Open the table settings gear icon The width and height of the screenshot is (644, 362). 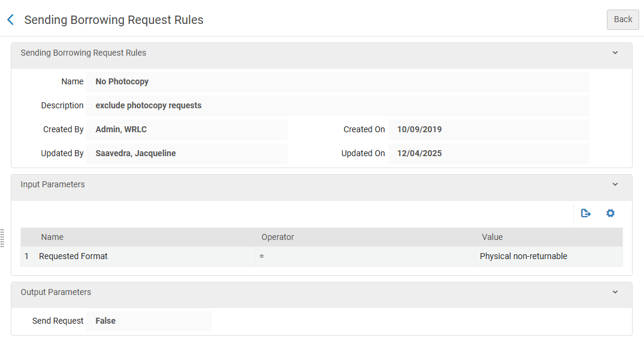pyautogui.click(x=610, y=213)
